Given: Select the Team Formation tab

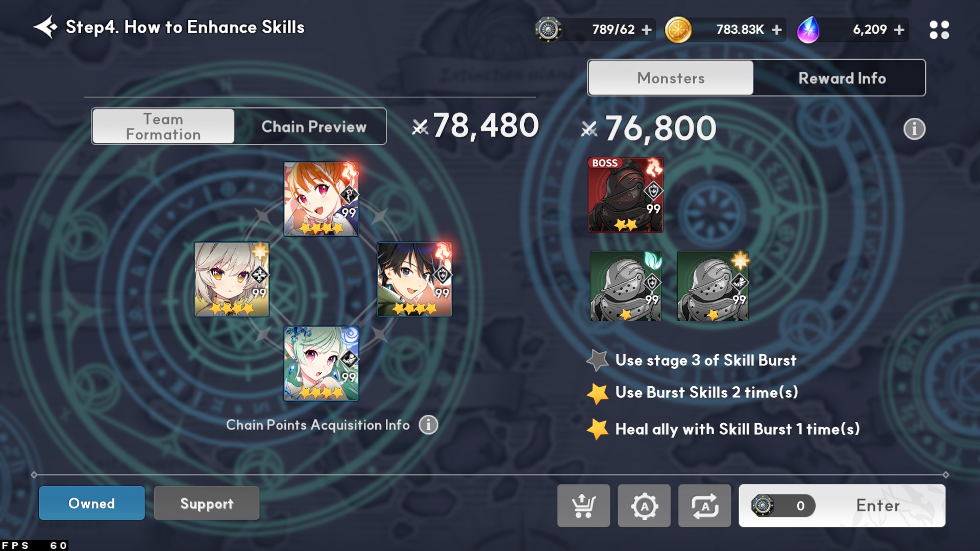Looking at the screenshot, I should click(x=163, y=126).
